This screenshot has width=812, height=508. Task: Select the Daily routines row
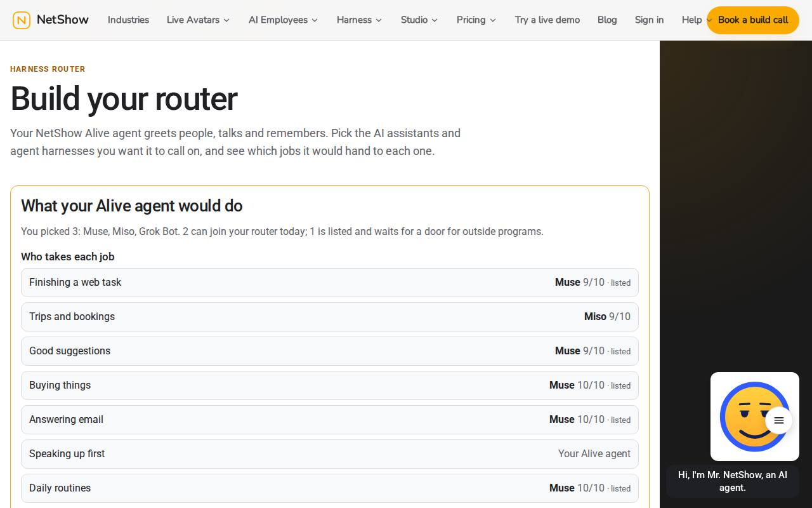(x=330, y=488)
